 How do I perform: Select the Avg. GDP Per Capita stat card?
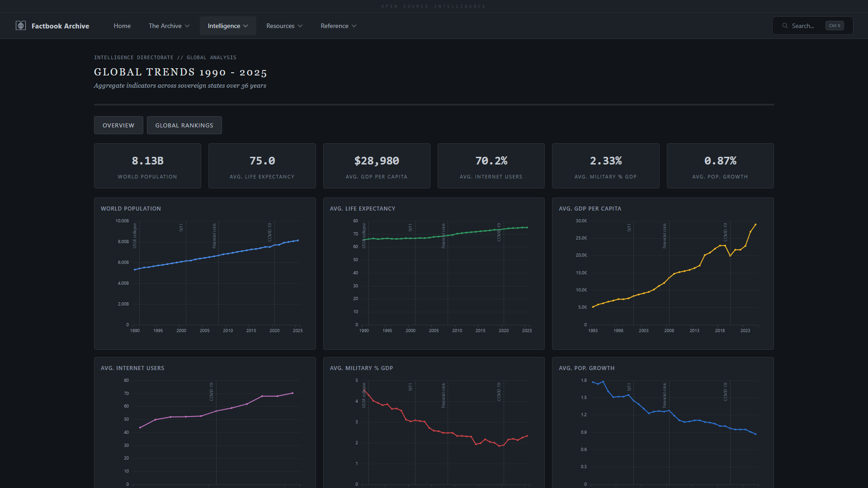click(377, 166)
